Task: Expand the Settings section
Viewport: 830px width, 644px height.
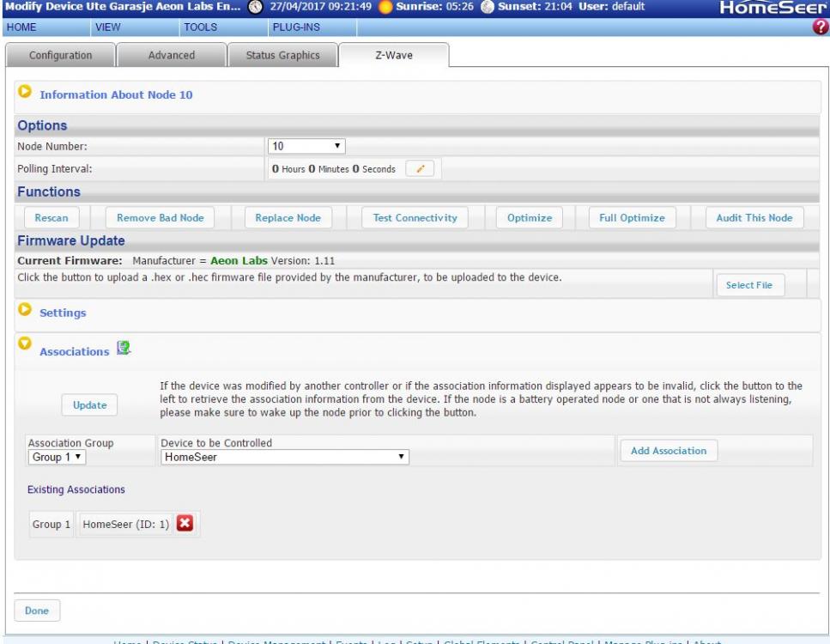Action: (25, 312)
